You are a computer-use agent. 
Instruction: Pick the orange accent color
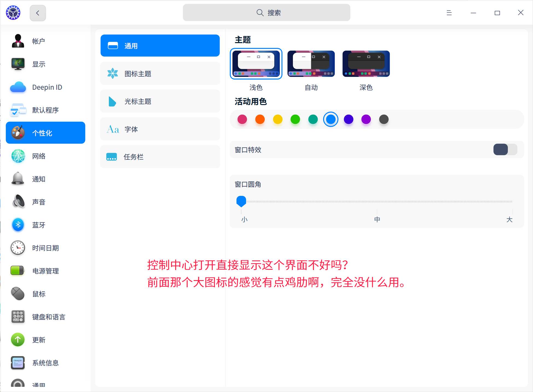pyautogui.click(x=260, y=119)
